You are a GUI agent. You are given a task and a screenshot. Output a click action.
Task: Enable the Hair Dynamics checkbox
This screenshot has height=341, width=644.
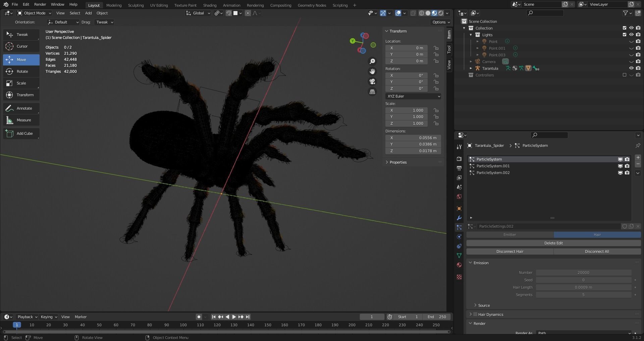(x=475, y=315)
